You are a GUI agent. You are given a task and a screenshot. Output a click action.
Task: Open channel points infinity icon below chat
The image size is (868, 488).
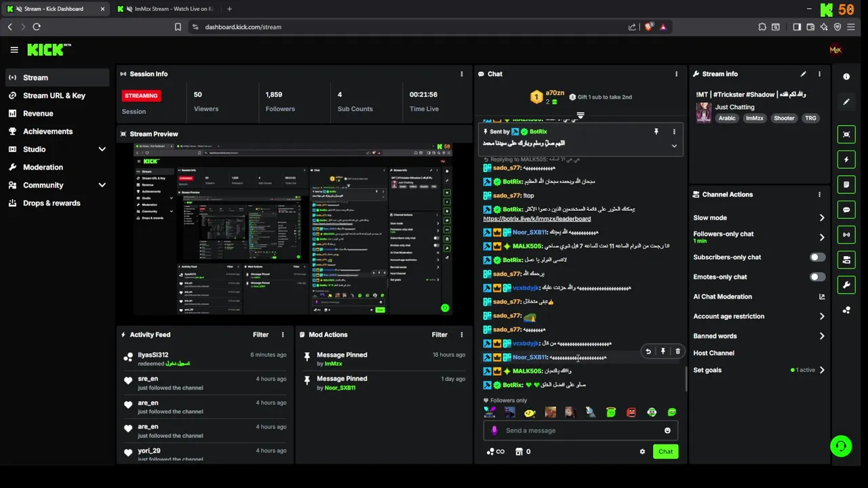495,451
